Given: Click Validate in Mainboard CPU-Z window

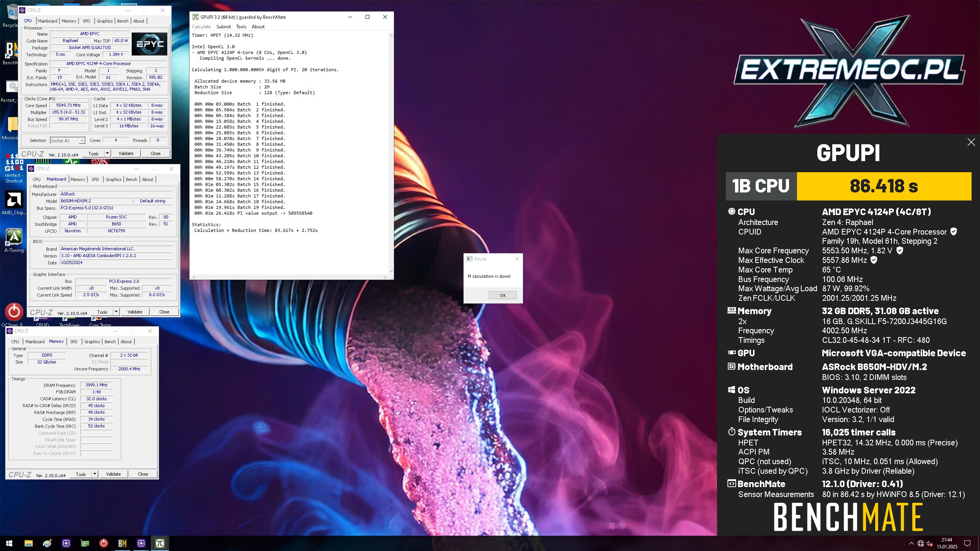Looking at the screenshot, I should 135,312.
